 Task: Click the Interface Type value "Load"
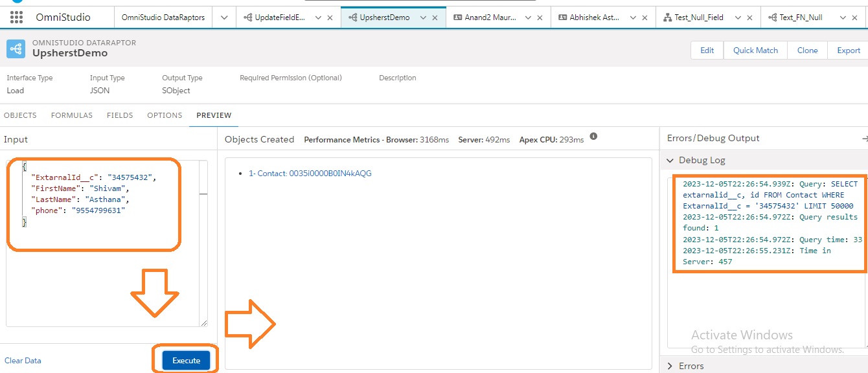pyautogui.click(x=16, y=91)
